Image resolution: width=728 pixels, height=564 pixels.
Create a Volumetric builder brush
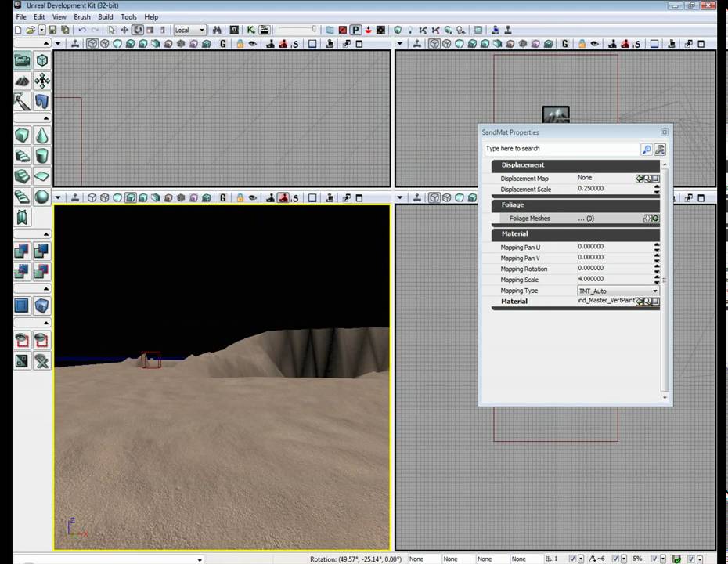[22, 218]
